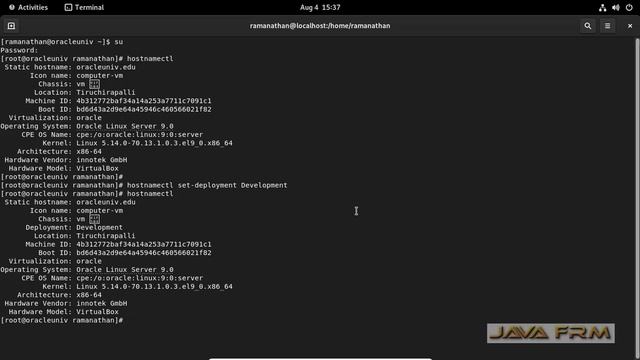
Task: Click the first 'Location: Tiruchirapalli' line
Action: pos(84,92)
